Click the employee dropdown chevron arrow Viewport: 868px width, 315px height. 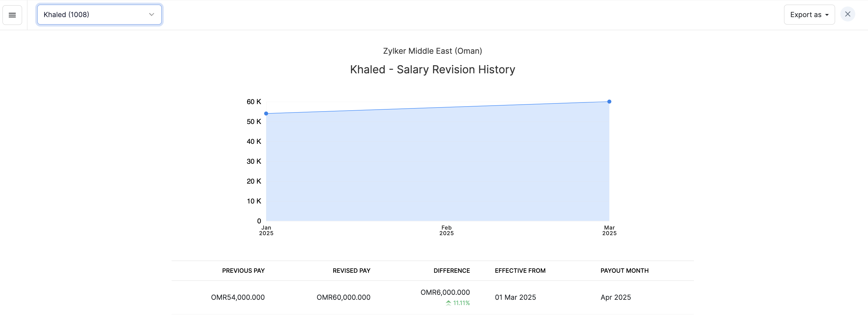(152, 15)
